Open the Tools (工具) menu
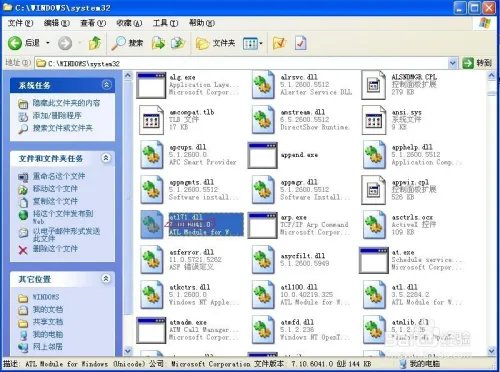 click(x=165, y=23)
